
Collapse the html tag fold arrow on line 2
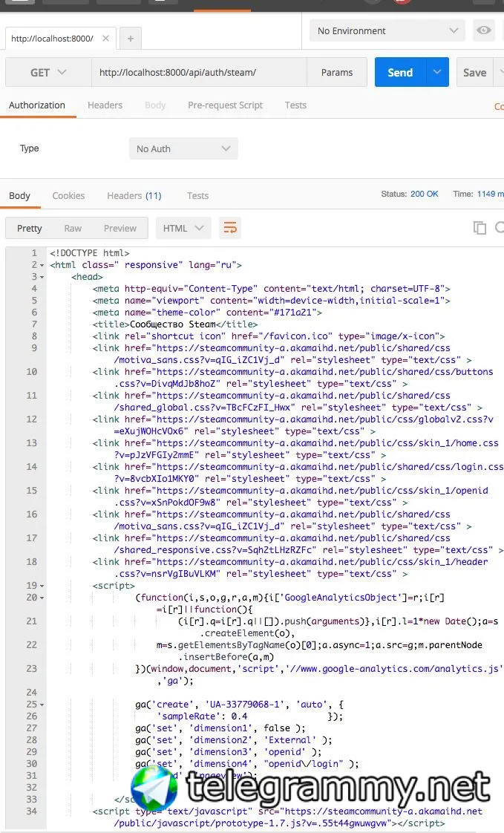[x=42, y=265]
